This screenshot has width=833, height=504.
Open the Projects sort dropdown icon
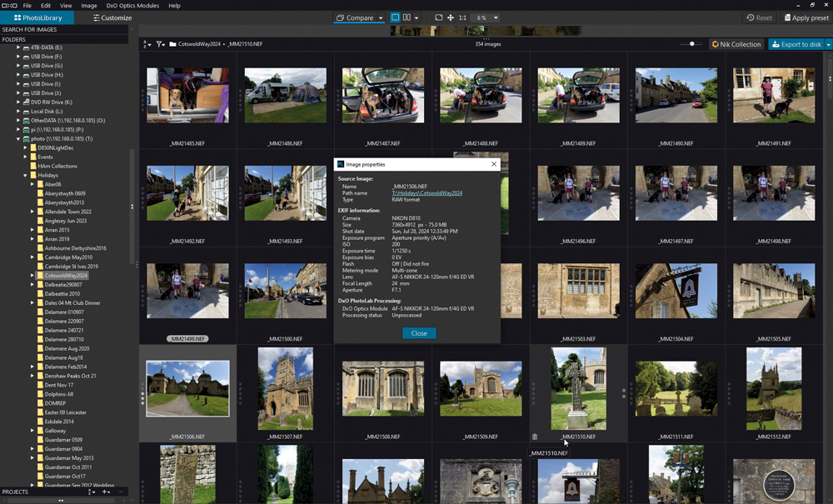coord(91,492)
